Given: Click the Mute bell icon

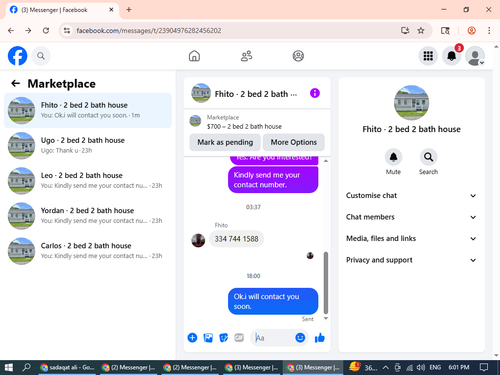Looking at the screenshot, I should click(393, 157).
